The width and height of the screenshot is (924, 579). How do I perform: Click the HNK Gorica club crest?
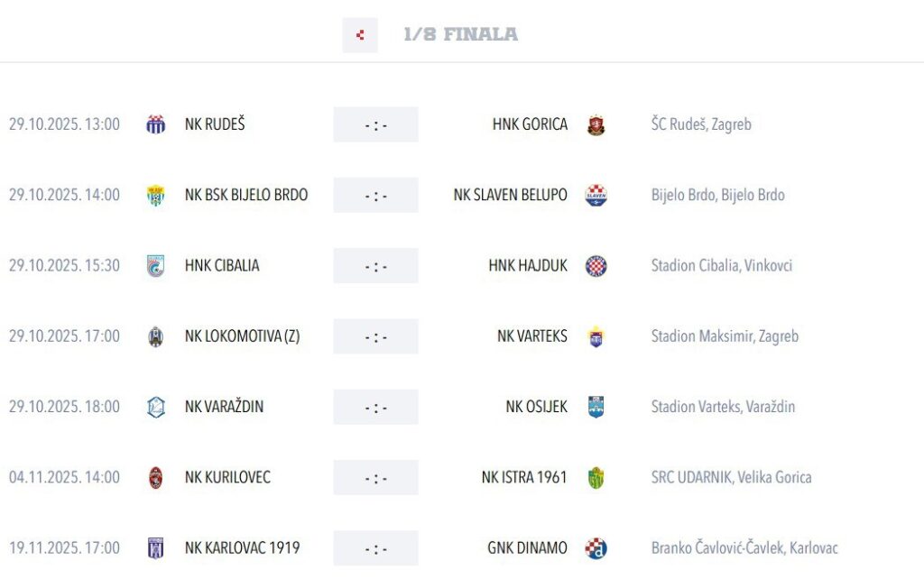pos(596,125)
